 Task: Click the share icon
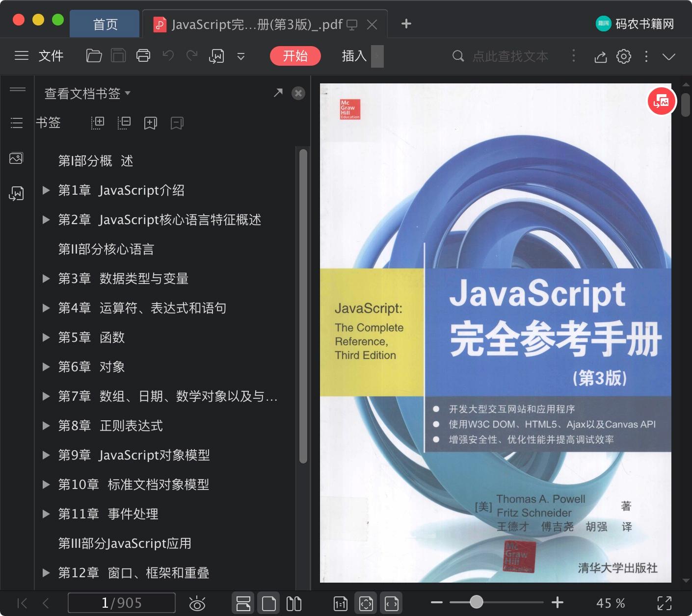(x=601, y=57)
